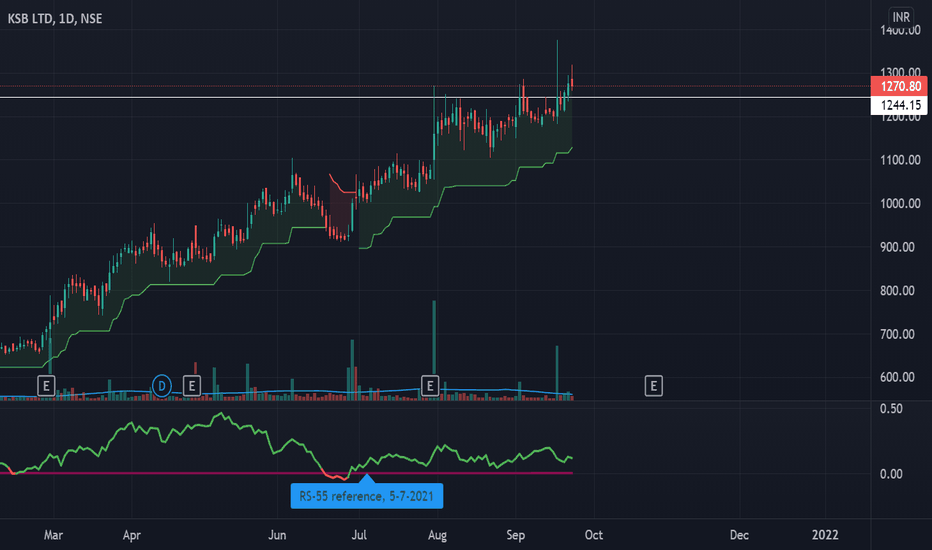Click the magenta zero line in the RS indicator
Screen dimensions: 932x550
[x=286, y=473]
